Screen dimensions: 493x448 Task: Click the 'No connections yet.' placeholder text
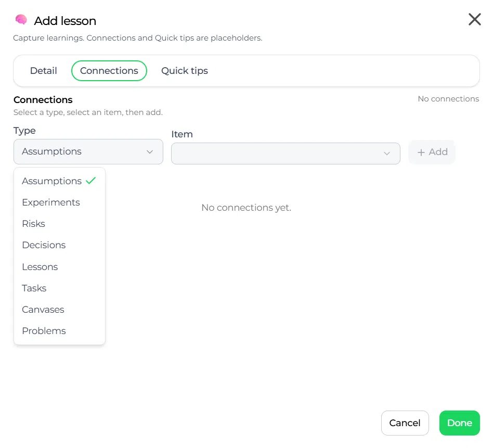pyautogui.click(x=246, y=208)
